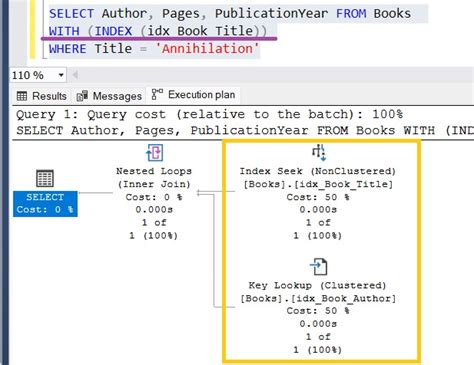Click the SELECT statement text under the query cost
474x365 pixels.
point(245,130)
